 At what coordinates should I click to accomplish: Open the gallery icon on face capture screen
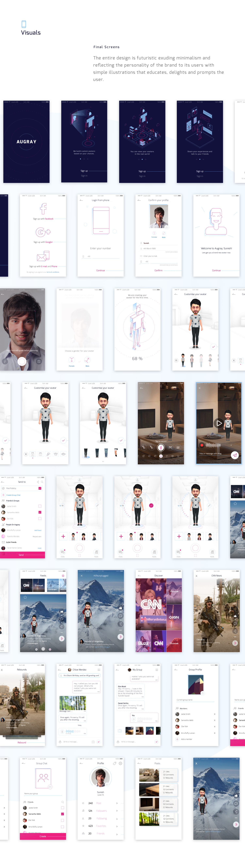[39, 362]
